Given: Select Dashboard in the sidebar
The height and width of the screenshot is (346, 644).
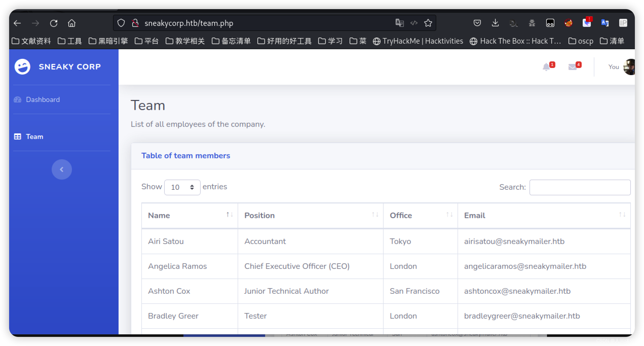Looking at the screenshot, I should point(43,100).
